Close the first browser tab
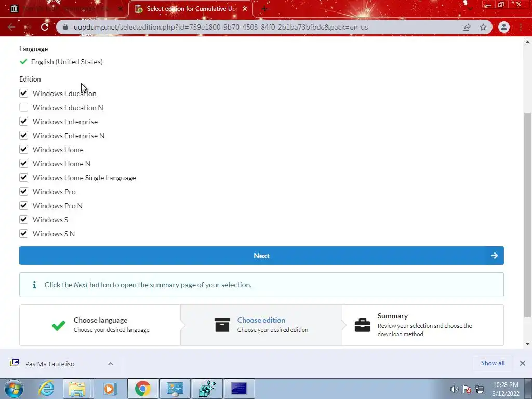Viewport: 532px width, 399px height. point(120,9)
